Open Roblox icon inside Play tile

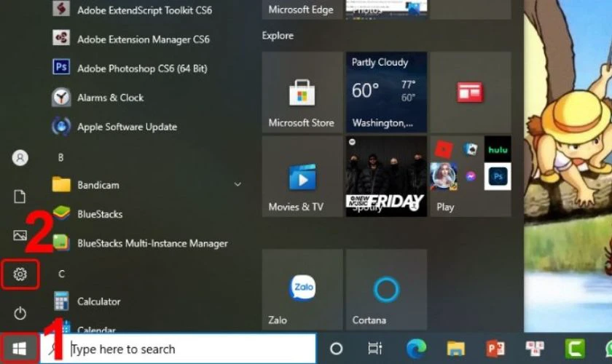[x=444, y=149]
